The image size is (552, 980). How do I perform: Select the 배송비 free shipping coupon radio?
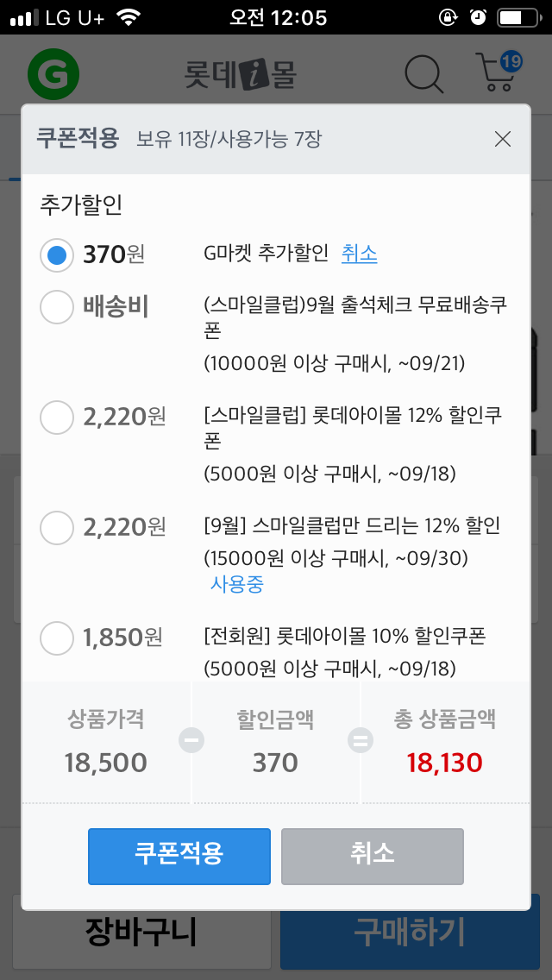click(x=57, y=307)
